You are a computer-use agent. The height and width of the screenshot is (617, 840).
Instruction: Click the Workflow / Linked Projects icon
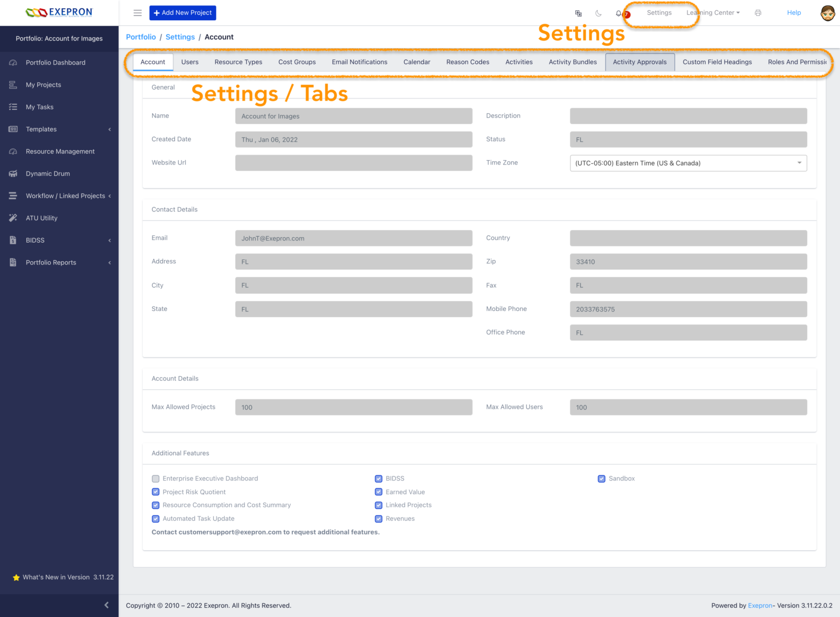(x=13, y=196)
